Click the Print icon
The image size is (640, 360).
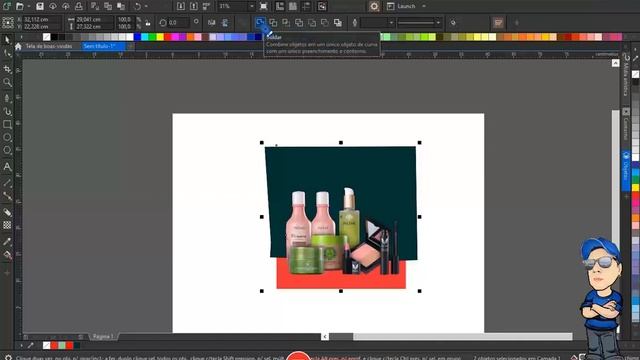(x=79, y=6)
